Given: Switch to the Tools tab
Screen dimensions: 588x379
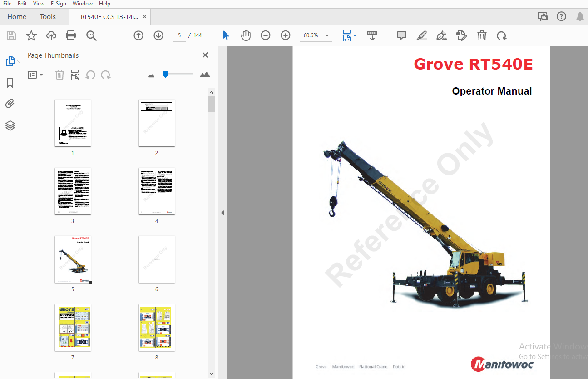Looking at the screenshot, I should (x=48, y=17).
